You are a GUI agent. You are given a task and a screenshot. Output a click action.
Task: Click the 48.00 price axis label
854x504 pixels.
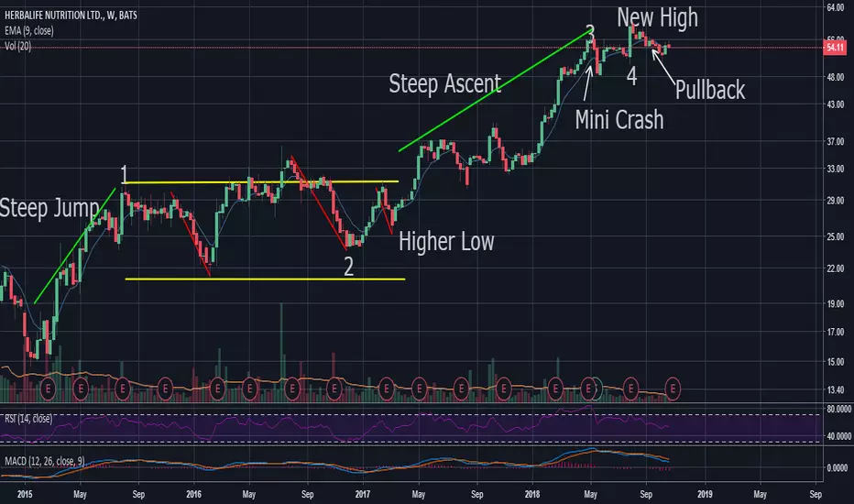point(835,77)
